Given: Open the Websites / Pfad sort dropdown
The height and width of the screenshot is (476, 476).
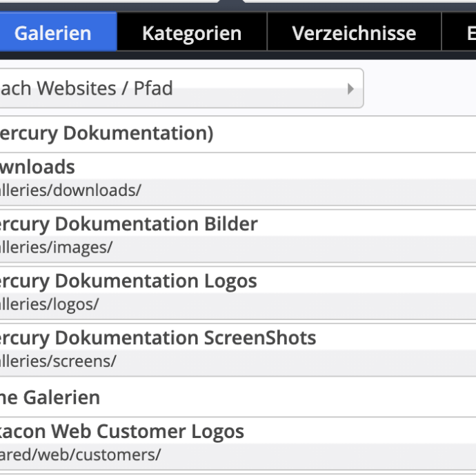Looking at the screenshot, I should click(172, 88).
